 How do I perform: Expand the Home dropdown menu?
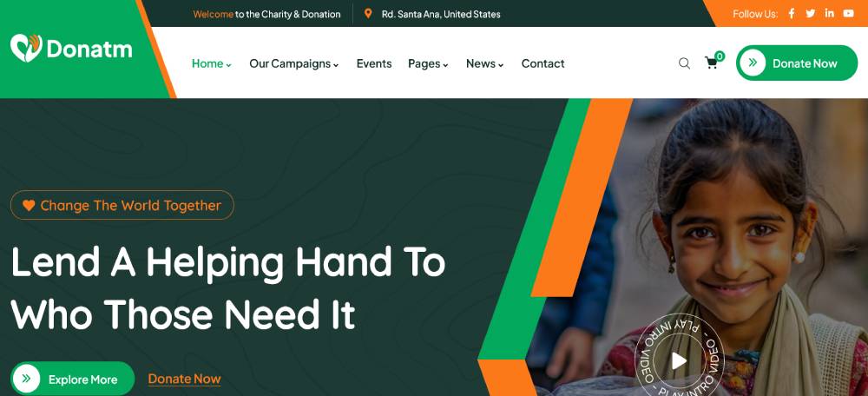pyautogui.click(x=212, y=63)
